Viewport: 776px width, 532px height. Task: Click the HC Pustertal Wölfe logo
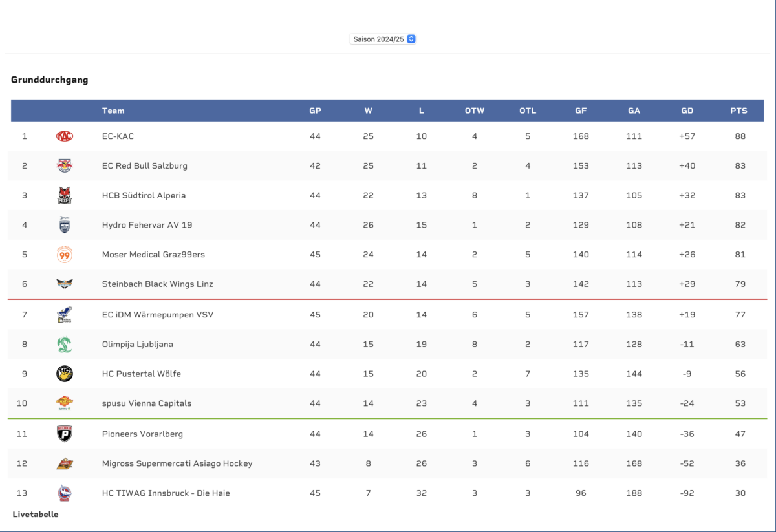(x=65, y=374)
